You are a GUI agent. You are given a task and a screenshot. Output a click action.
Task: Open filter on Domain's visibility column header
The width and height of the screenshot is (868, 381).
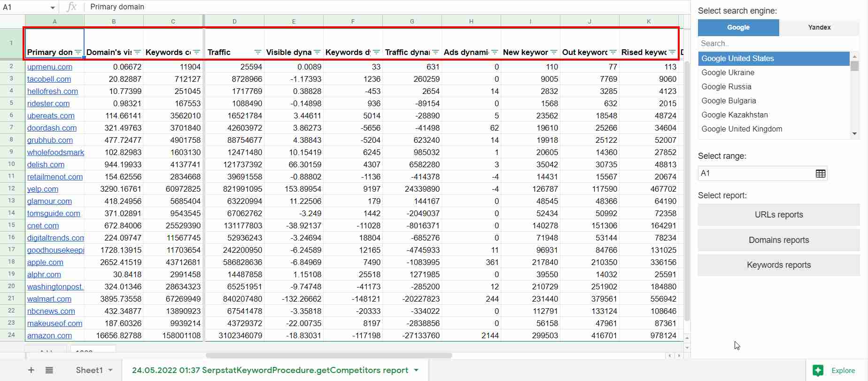tap(137, 52)
